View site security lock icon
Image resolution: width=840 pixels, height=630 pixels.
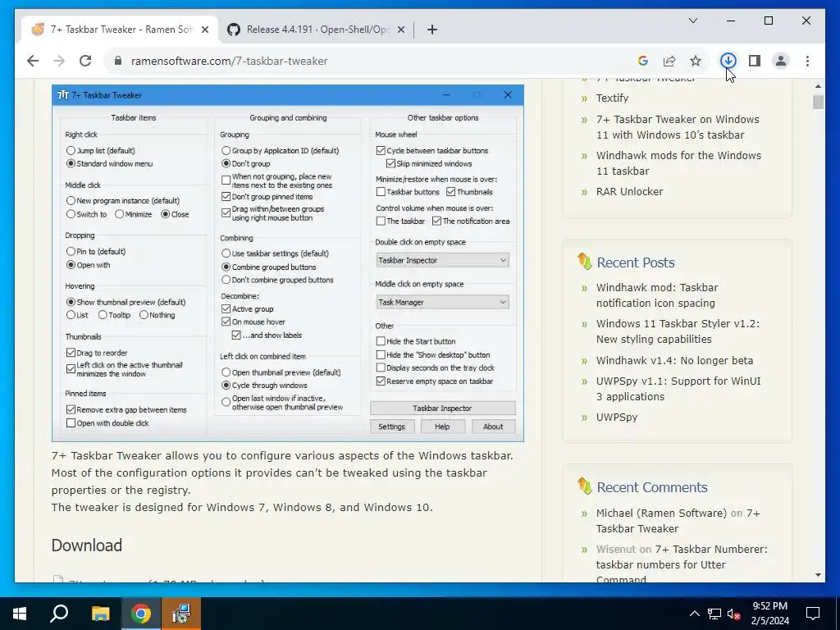pyautogui.click(x=118, y=61)
